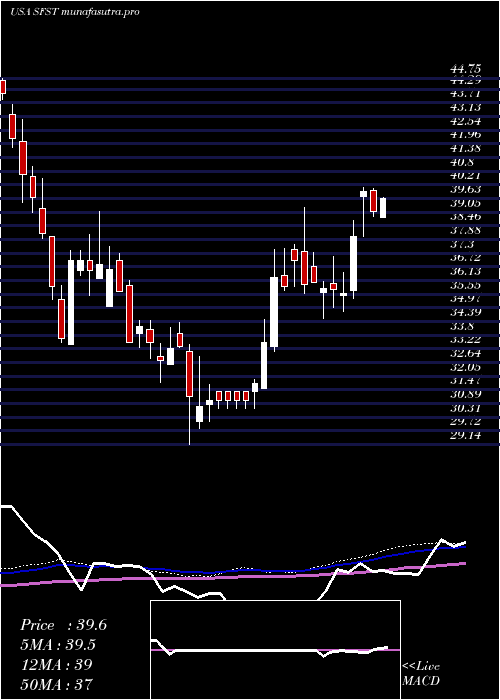Screen dimensions: 500x700
Task: Select the 37.88 price axis label
Action: pos(466,230)
